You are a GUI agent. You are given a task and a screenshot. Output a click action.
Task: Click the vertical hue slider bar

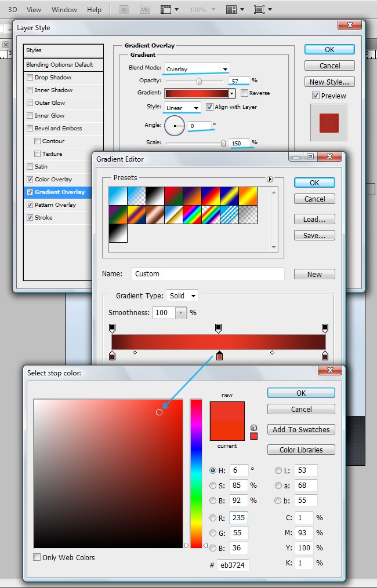196,473
